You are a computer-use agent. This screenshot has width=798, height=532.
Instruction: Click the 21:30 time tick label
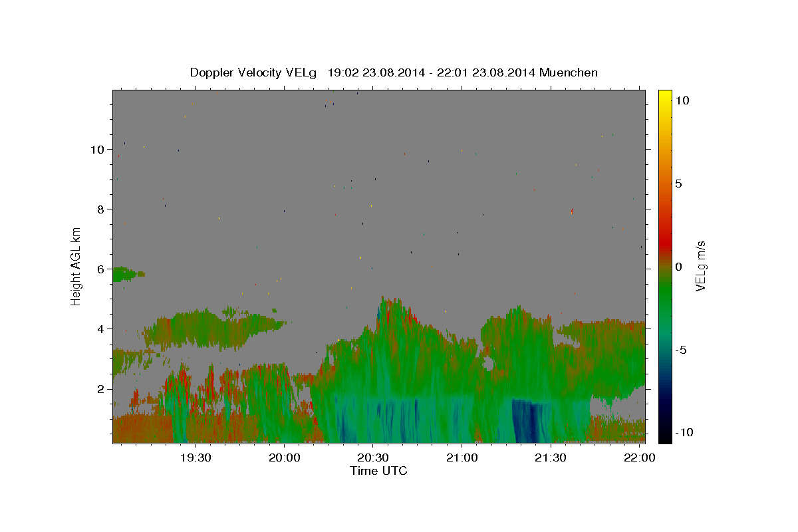click(x=551, y=458)
